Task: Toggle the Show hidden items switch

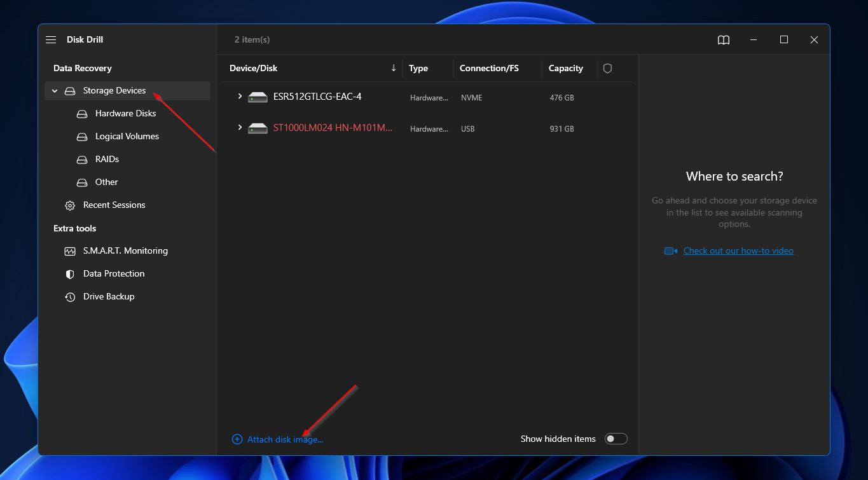Action: 616,439
